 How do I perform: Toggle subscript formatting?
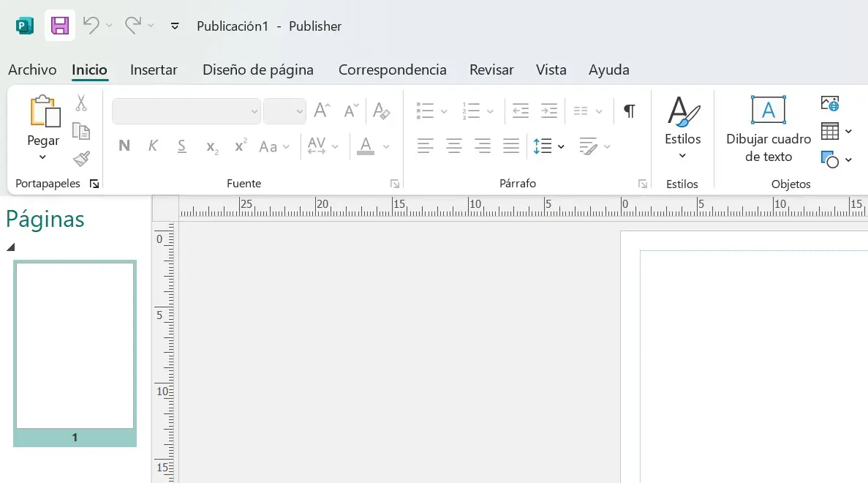(x=211, y=146)
